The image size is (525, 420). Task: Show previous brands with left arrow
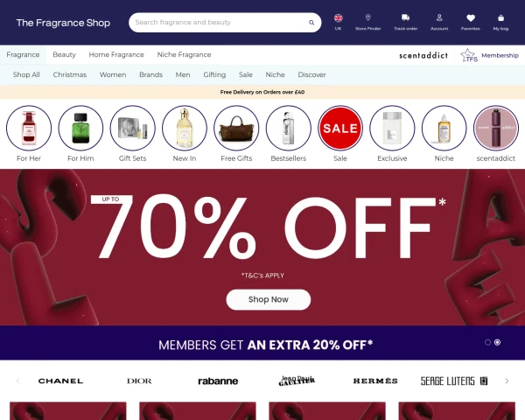coord(18,381)
